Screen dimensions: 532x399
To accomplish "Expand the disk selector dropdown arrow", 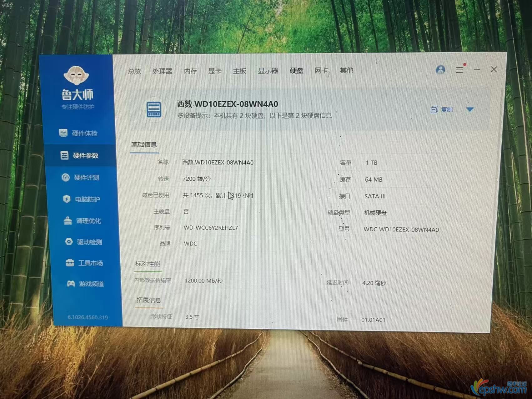I will point(470,109).
